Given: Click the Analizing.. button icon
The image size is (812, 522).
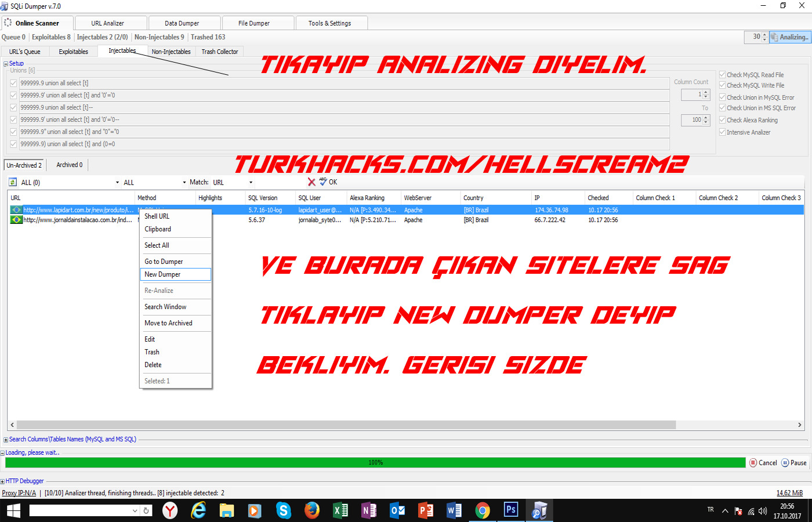Looking at the screenshot, I should click(774, 37).
